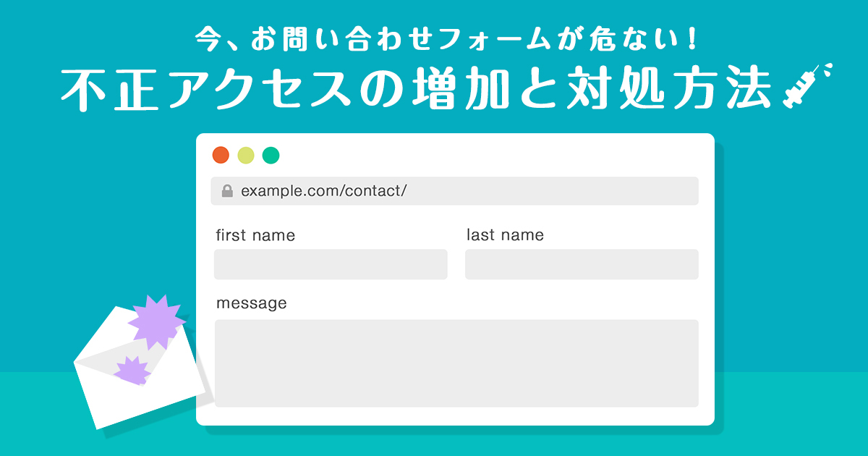Click the empty title bar right of the dots
This screenshot has height=456, width=868.
492,155
